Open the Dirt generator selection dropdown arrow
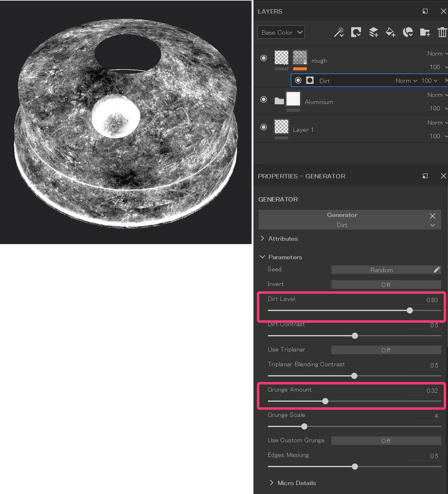The width and height of the screenshot is (448, 494). [x=433, y=225]
